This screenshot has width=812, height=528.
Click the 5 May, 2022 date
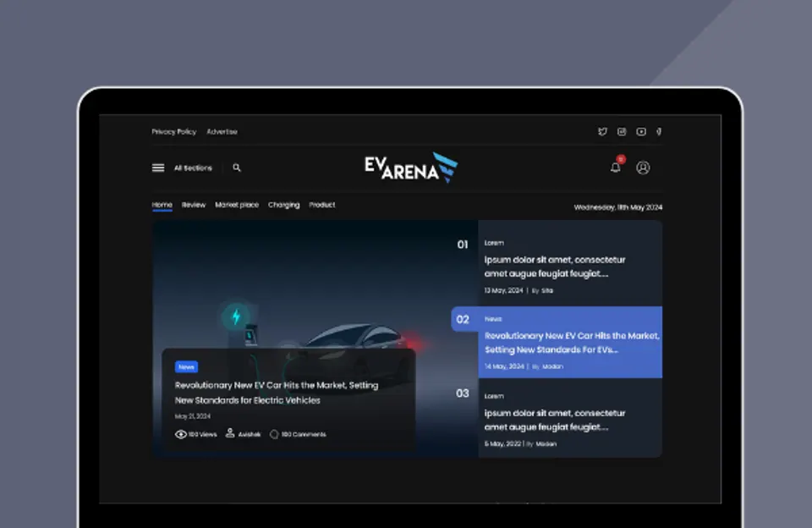(502, 443)
